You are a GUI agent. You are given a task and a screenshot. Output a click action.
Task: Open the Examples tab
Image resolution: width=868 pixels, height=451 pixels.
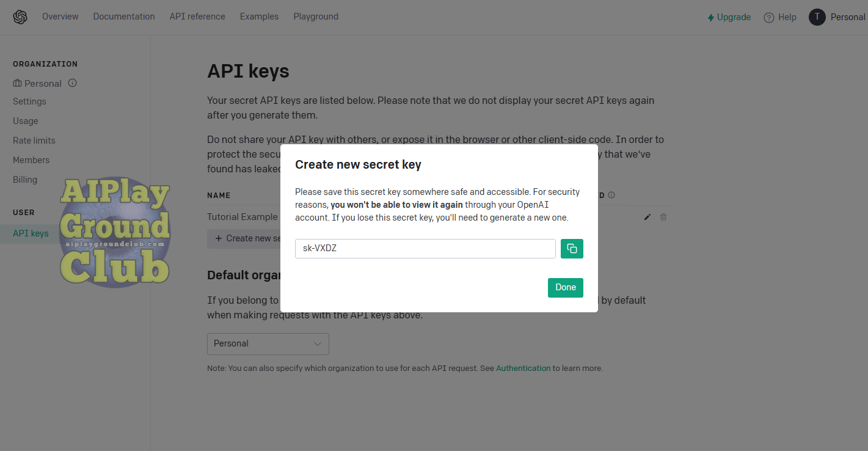click(259, 16)
